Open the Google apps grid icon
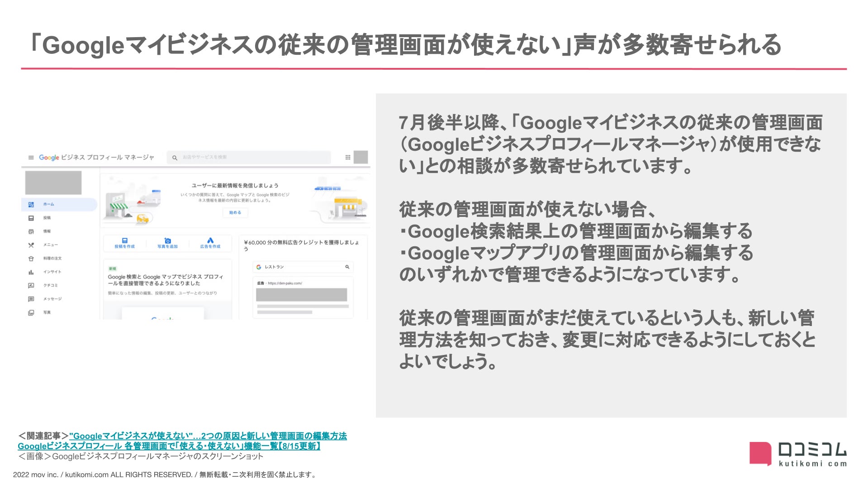The width and height of the screenshot is (868, 489). 348,158
